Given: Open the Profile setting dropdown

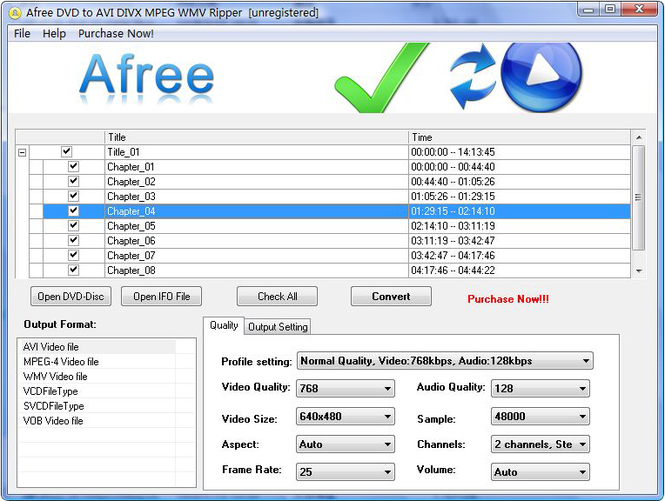Looking at the screenshot, I should coord(445,361).
